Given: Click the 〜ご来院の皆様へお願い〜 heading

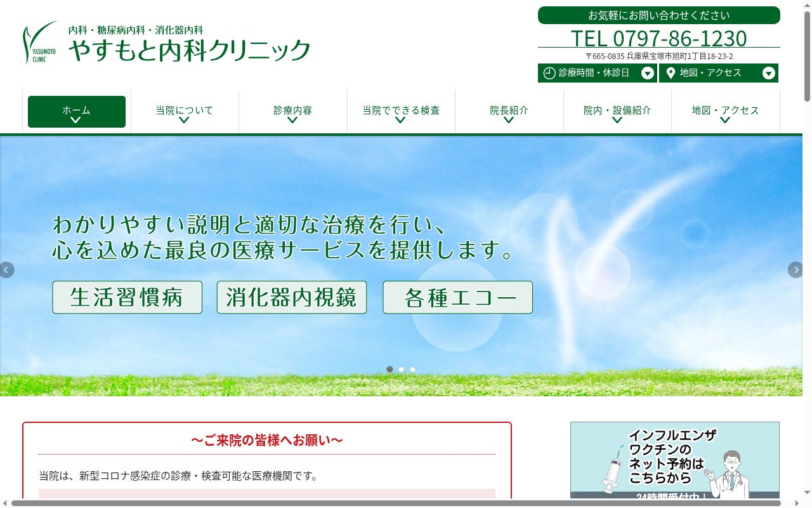Looking at the screenshot, I should 267,440.
